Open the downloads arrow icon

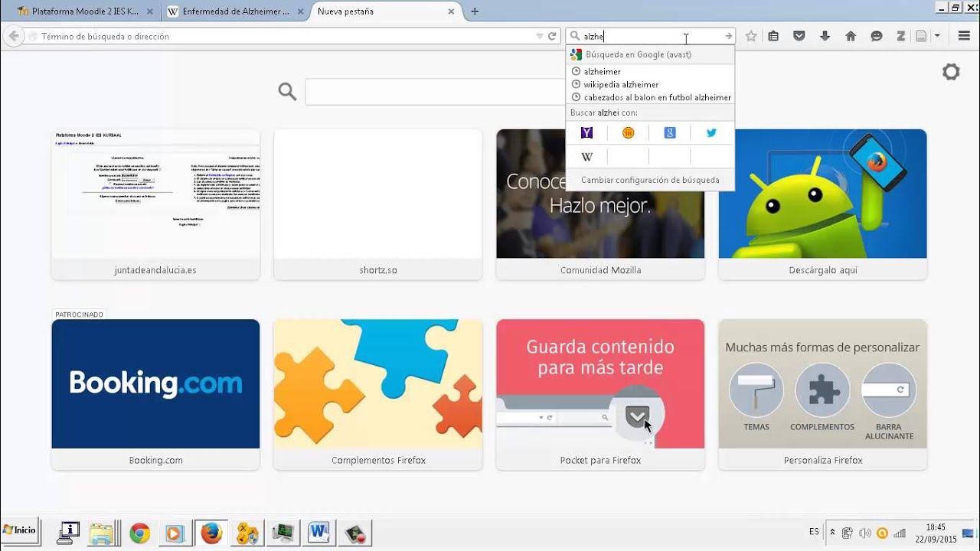[x=825, y=36]
